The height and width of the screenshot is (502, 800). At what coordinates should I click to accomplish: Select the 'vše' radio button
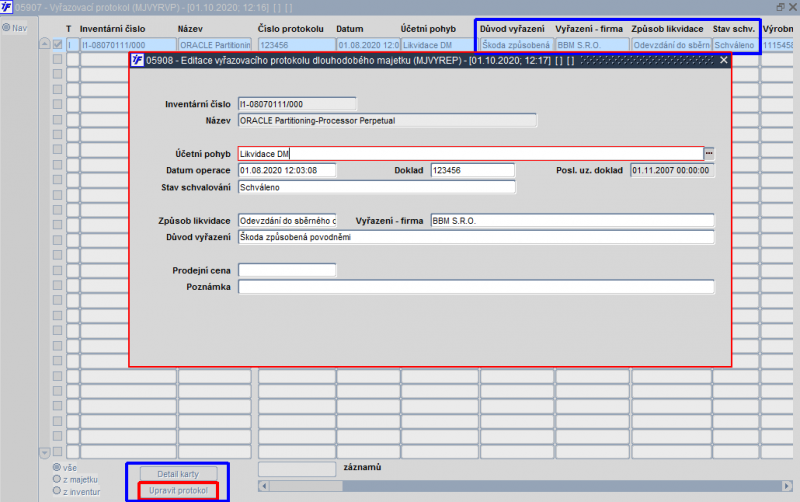[x=57, y=467]
